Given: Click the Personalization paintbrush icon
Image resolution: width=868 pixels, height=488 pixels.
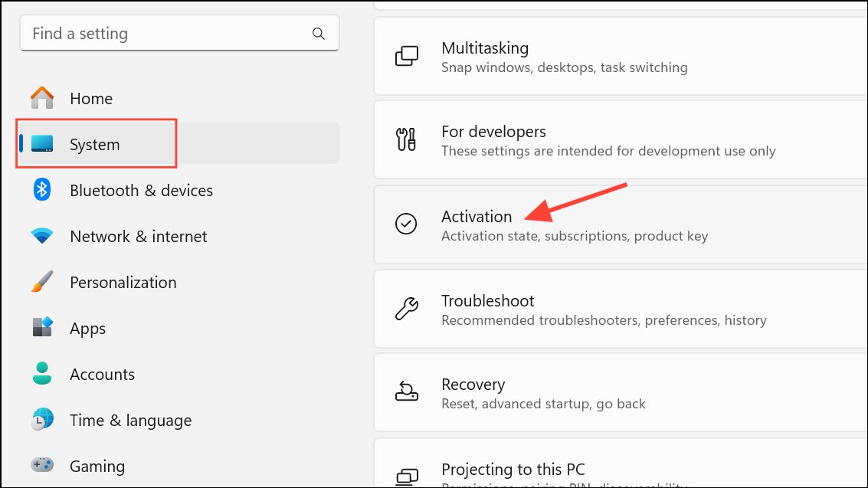Looking at the screenshot, I should pyautogui.click(x=41, y=282).
